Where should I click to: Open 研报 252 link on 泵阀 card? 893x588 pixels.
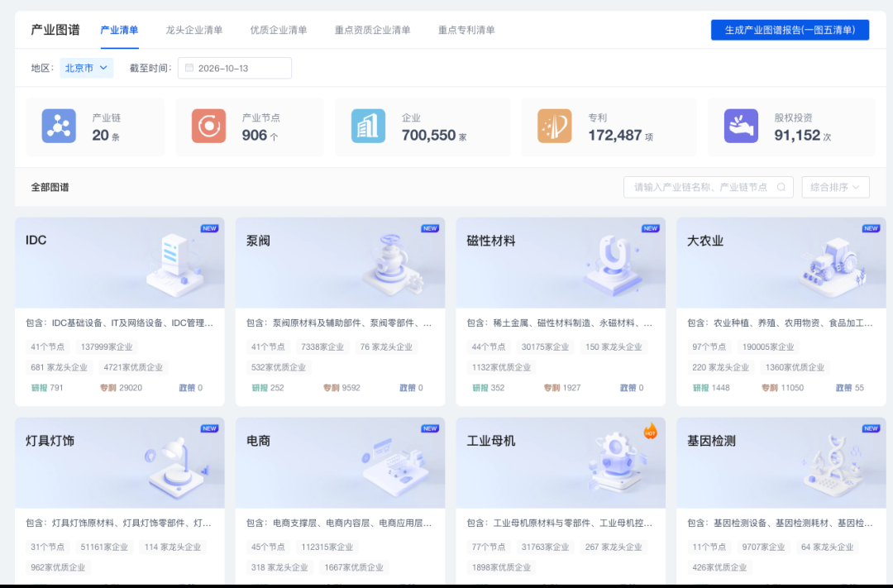pyautogui.click(x=268, y=387)
